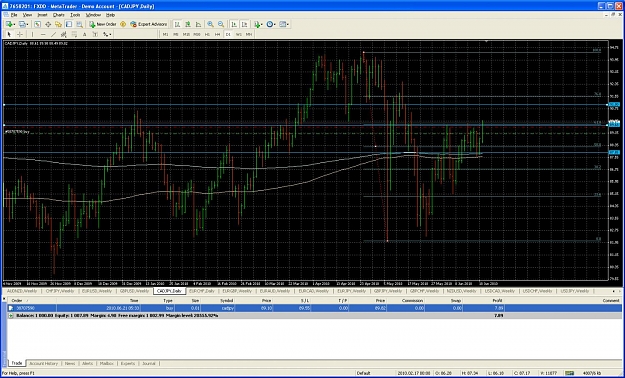Image resolution: width=625 pixels, height=378 pixels.
Task: Toggle the Data Window icon
Action: pyautogui.click(x=48, y=24)
